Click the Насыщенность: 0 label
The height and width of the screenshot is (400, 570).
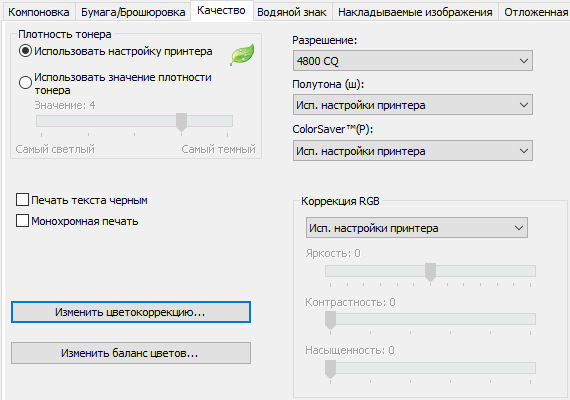(350, 350)
